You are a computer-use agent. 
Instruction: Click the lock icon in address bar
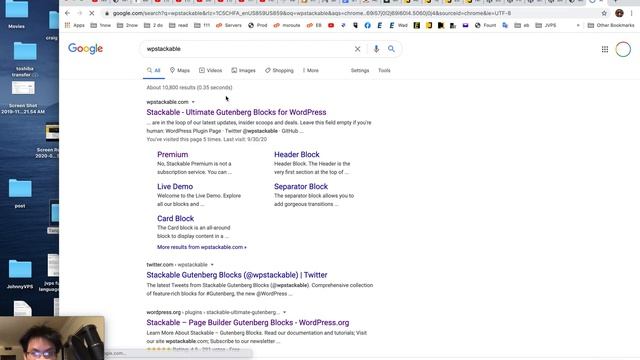point(107,13)
